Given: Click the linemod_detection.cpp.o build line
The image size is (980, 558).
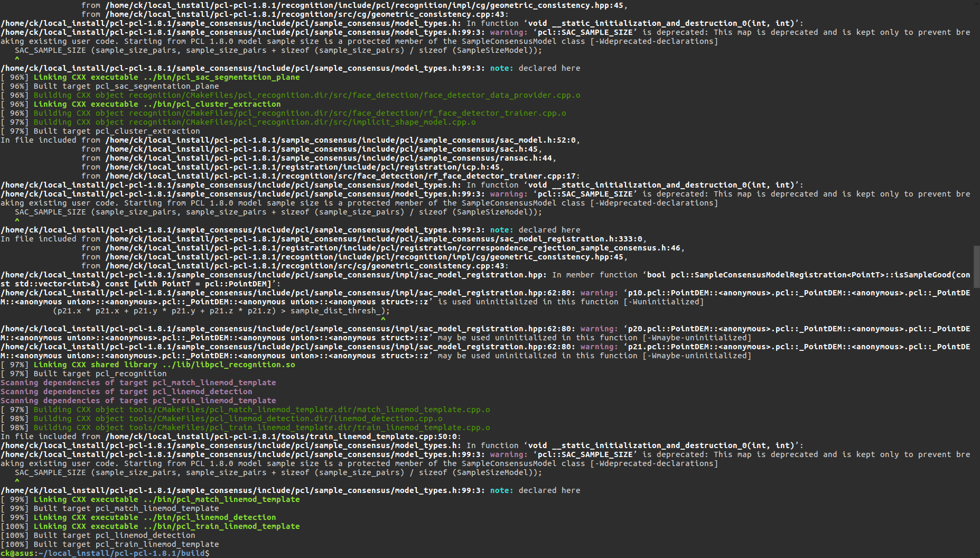Looking at the screenshot, I should click(238, 418).
